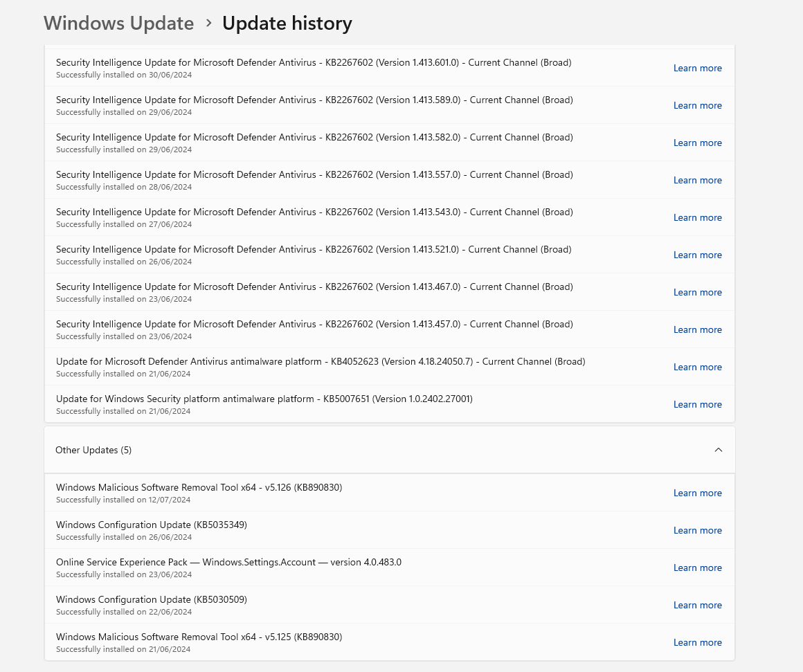Open Learn more for Version 1.413.557.0 update
Viewport: 803px width, 672px height.
pyautogui.click(x=698, y=180)
